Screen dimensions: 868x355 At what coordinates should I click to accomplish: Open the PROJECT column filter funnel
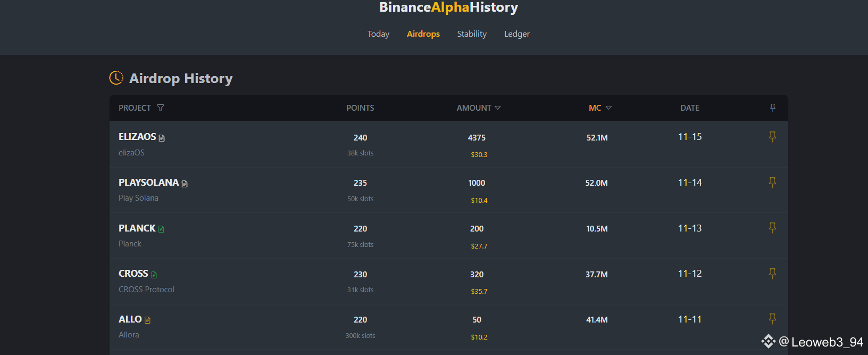click(x=161, y=108)
